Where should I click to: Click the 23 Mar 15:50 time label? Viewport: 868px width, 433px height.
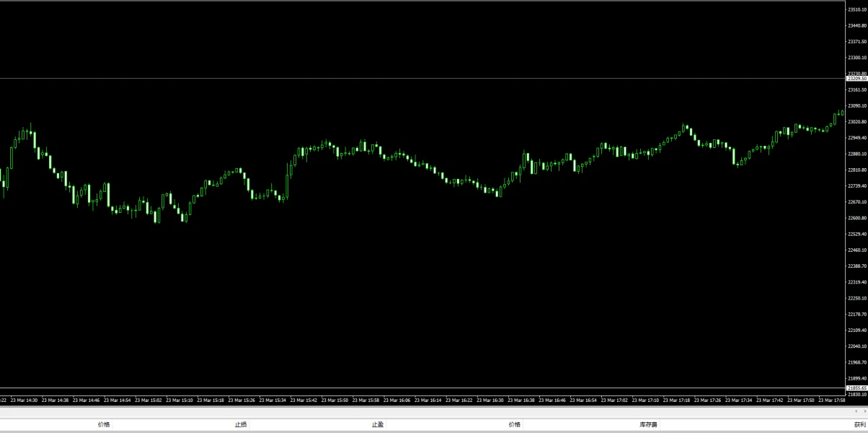click(x=335, y=400)
